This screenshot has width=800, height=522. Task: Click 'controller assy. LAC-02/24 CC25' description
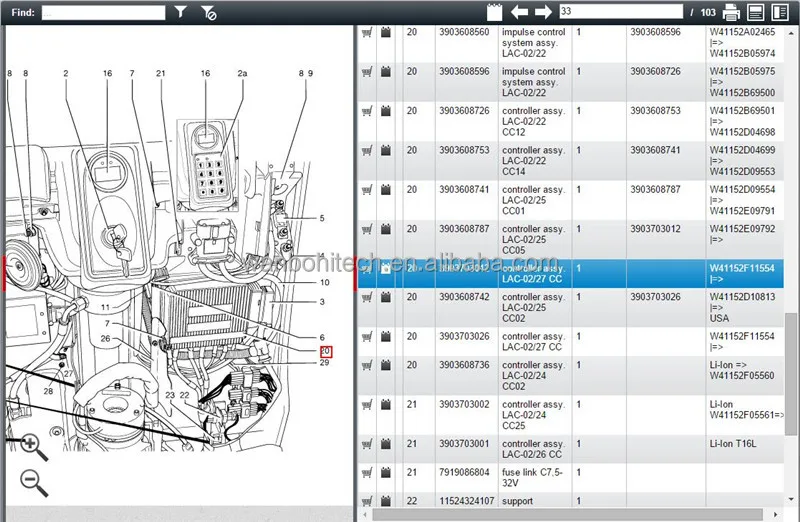point(533,415)
